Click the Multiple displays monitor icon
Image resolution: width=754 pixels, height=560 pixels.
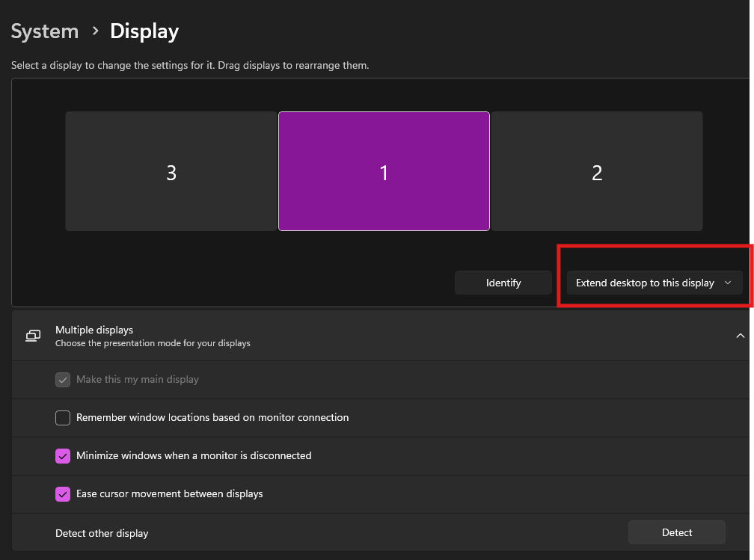tap(33, 336)
